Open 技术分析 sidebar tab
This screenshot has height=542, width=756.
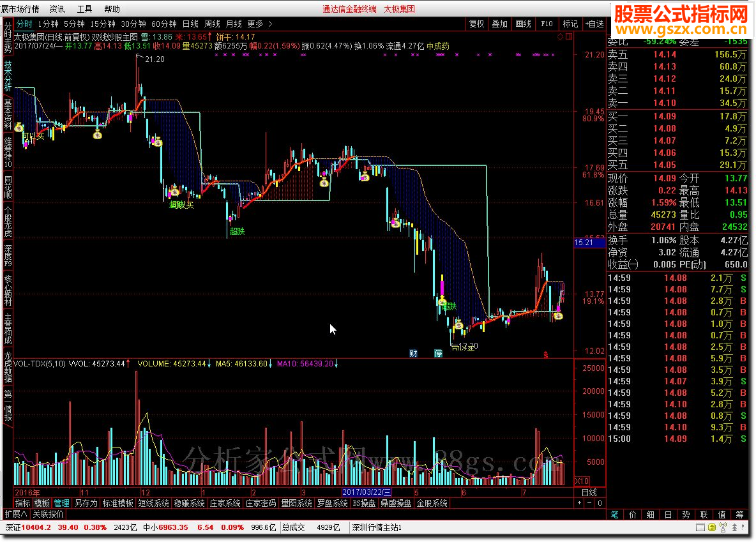8,76
